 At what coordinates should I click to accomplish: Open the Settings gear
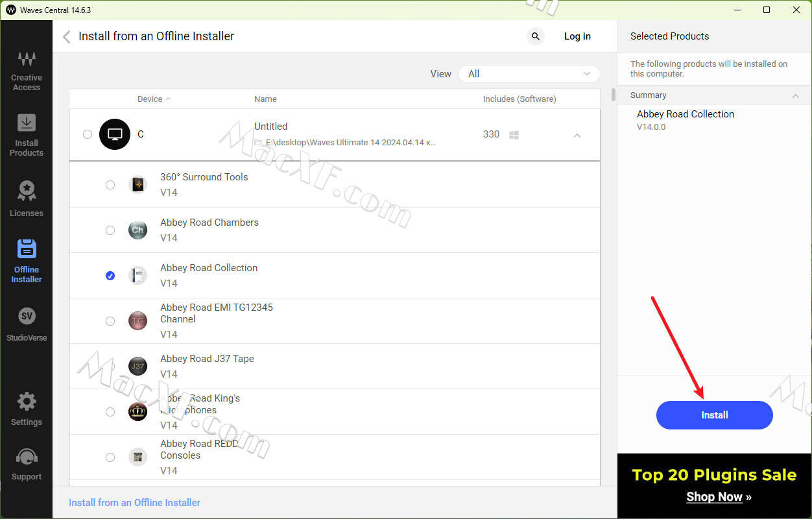pos(27,408)
